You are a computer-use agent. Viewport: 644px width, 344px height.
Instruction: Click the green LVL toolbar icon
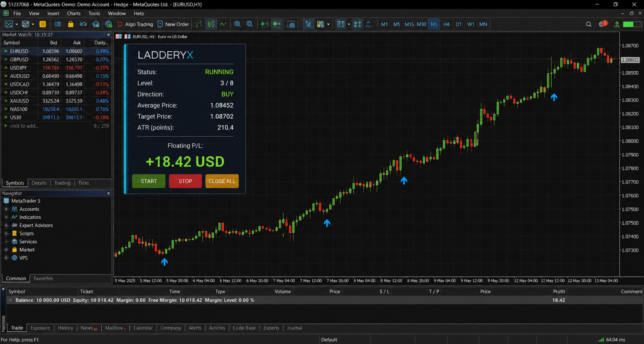617,24
